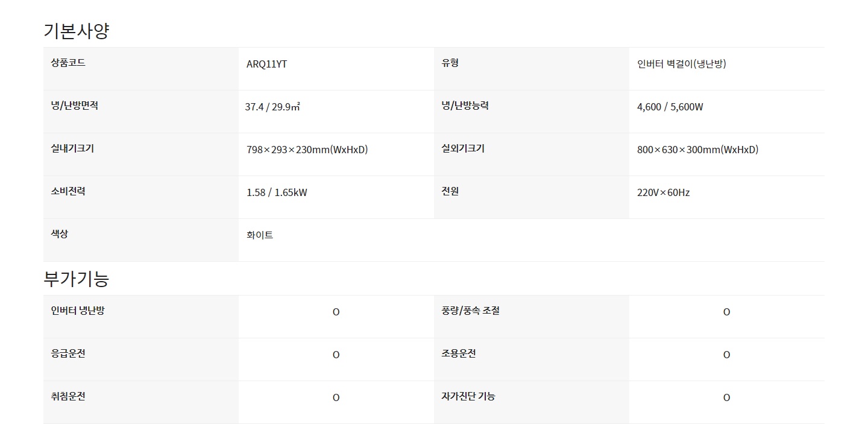This screenshot has width=868, height=424.
Task: Select the ARQ11YT product code value
Action: pyautogui.click(x=266, y=64)
